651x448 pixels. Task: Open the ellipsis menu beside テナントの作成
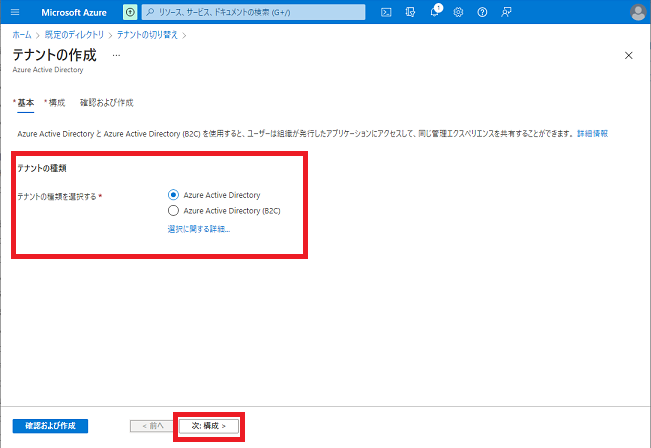[116, 55]
